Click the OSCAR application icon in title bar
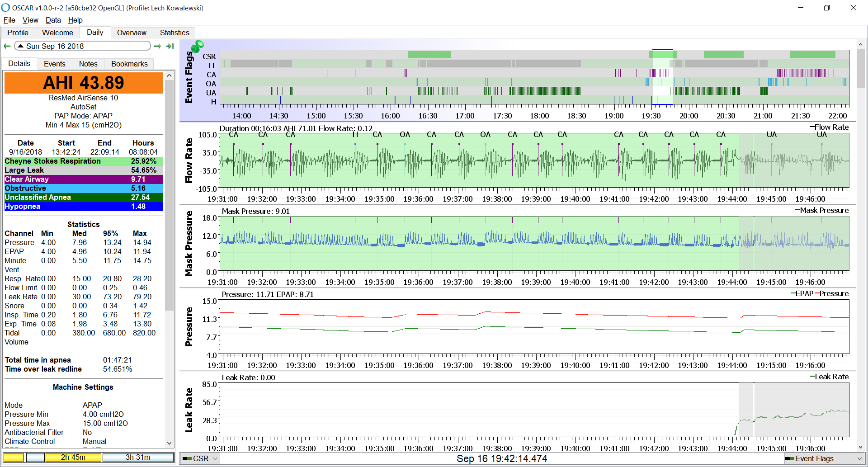Screen dimensions: 868x467 coord(5,8)
